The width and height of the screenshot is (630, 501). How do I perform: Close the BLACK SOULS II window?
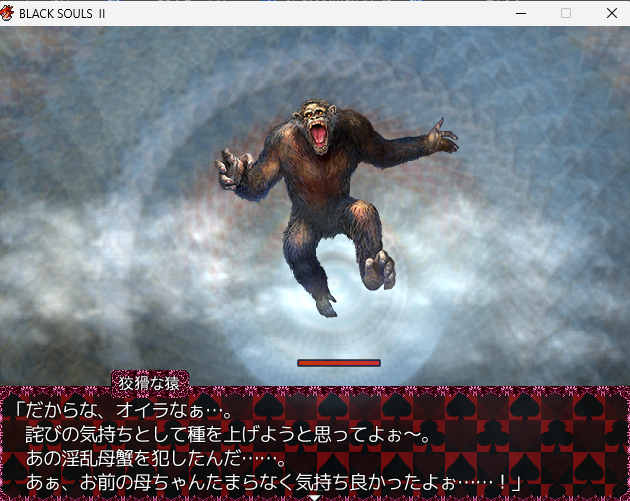612,13
